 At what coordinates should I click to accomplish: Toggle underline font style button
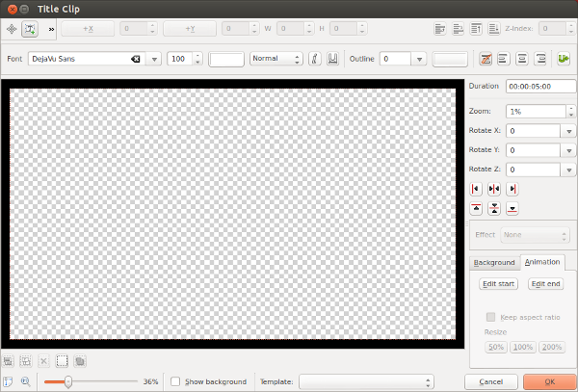tap(332, 59)
